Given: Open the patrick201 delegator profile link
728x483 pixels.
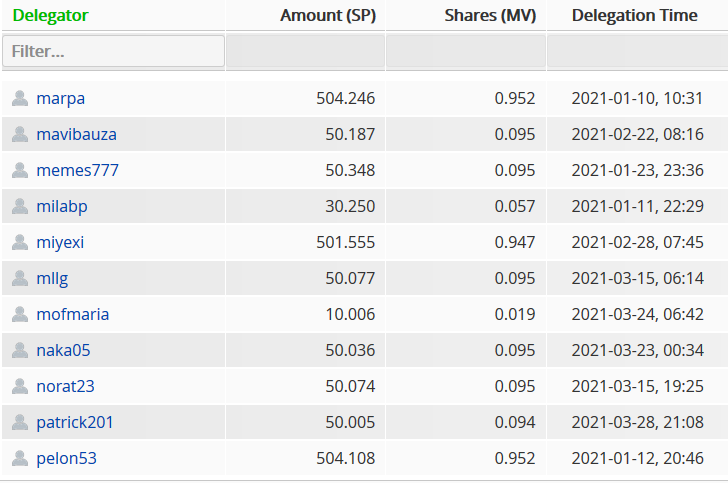Looking at the screenshot, I should (75, 422).
